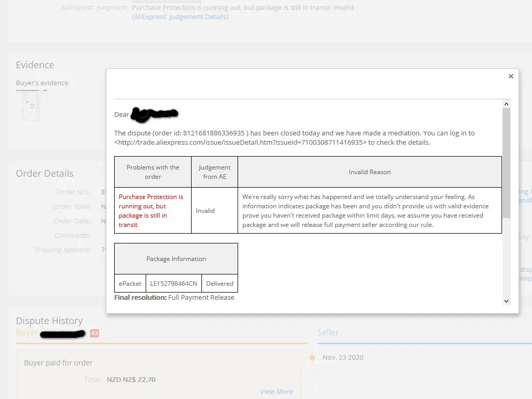Viewport: 532px width, 399px height.
Task: Click the 'Evidence' section heading
Action: (x=35, y=65)
